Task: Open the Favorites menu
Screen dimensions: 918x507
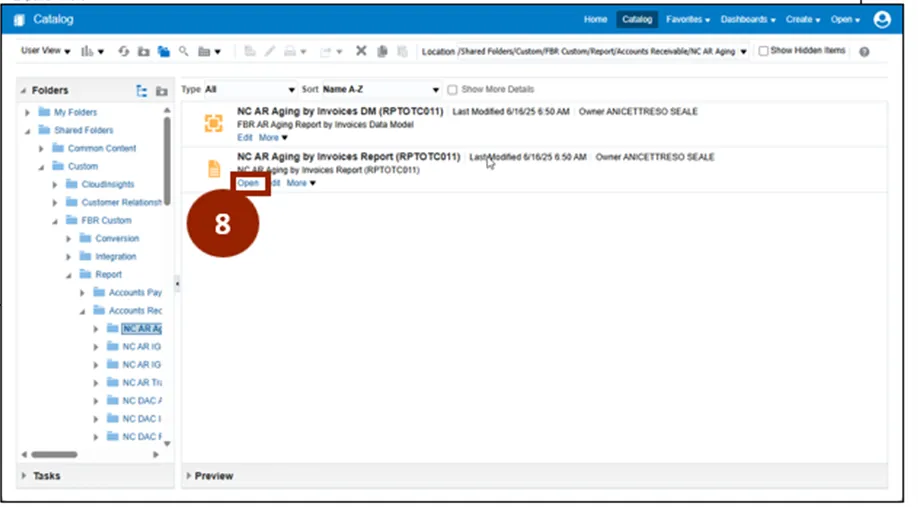Action: pos(688,19)
